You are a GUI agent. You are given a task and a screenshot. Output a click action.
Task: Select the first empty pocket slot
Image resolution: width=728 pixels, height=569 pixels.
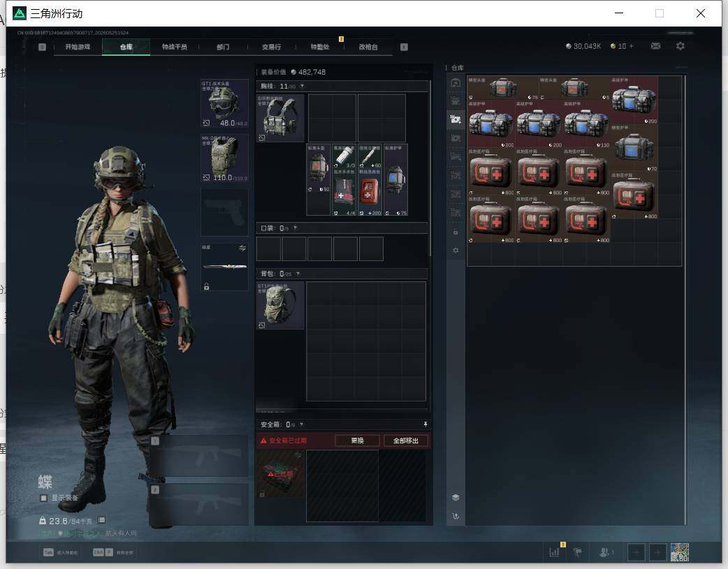click(269, 249)
